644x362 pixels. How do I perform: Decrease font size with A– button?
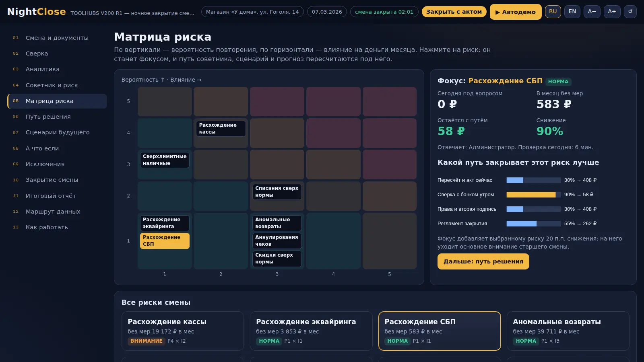pos(592,12)
